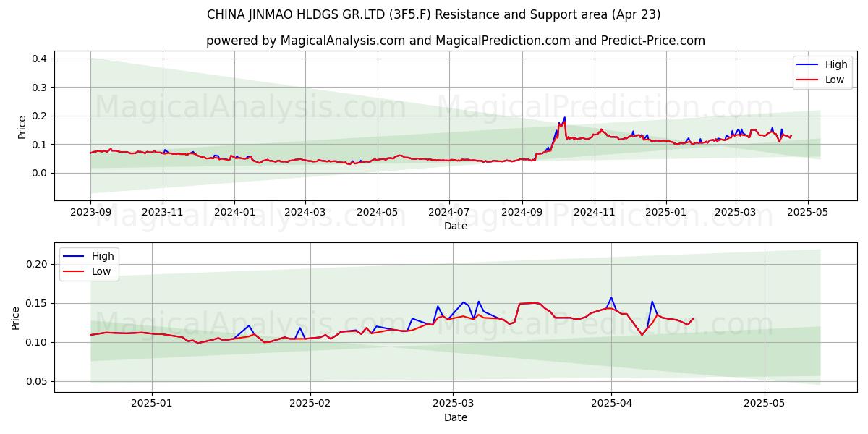Image resolution: width=868 pixels, height=434 pixels.
Task: Click 'High' in the lower chart legend
Action: (103, 256)
